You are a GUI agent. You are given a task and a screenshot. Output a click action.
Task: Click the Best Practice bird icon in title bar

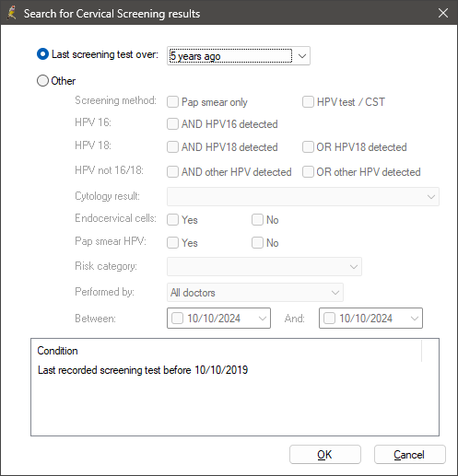12,13
